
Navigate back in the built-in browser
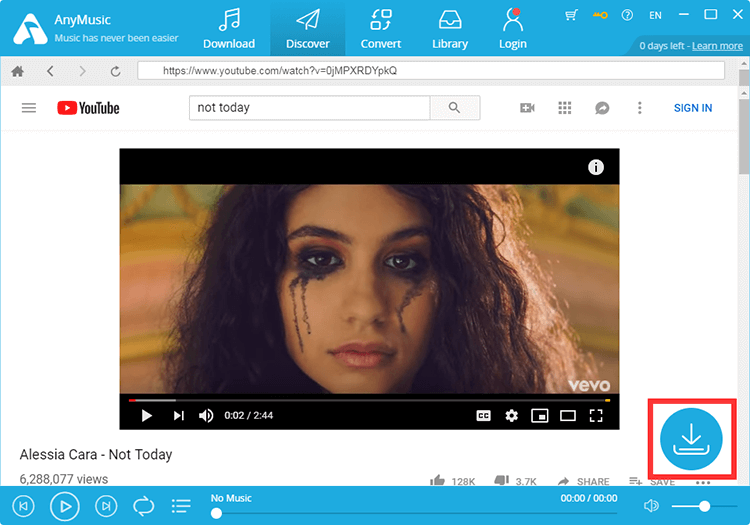click(50, 71)
